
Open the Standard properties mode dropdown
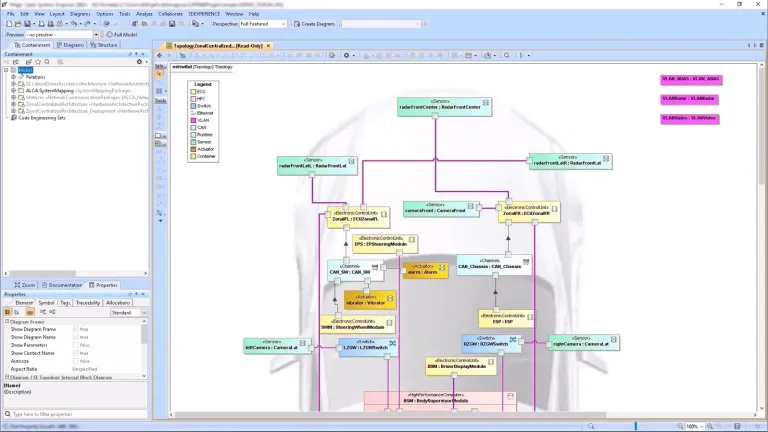tap(128, 312)
